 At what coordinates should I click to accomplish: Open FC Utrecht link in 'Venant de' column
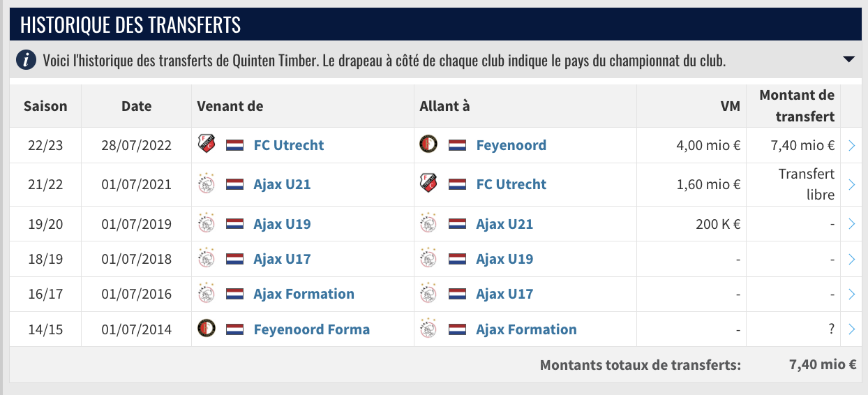click(x=288, y=145)
